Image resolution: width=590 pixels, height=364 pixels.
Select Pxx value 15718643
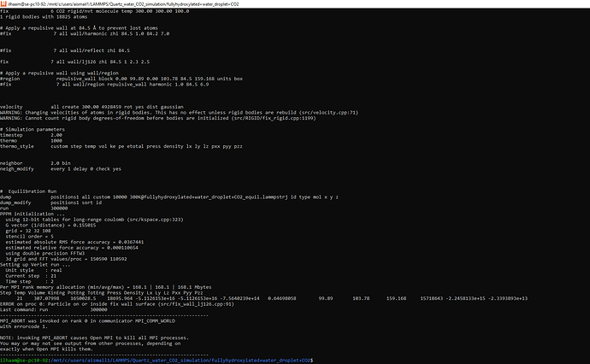pos(432,299)
